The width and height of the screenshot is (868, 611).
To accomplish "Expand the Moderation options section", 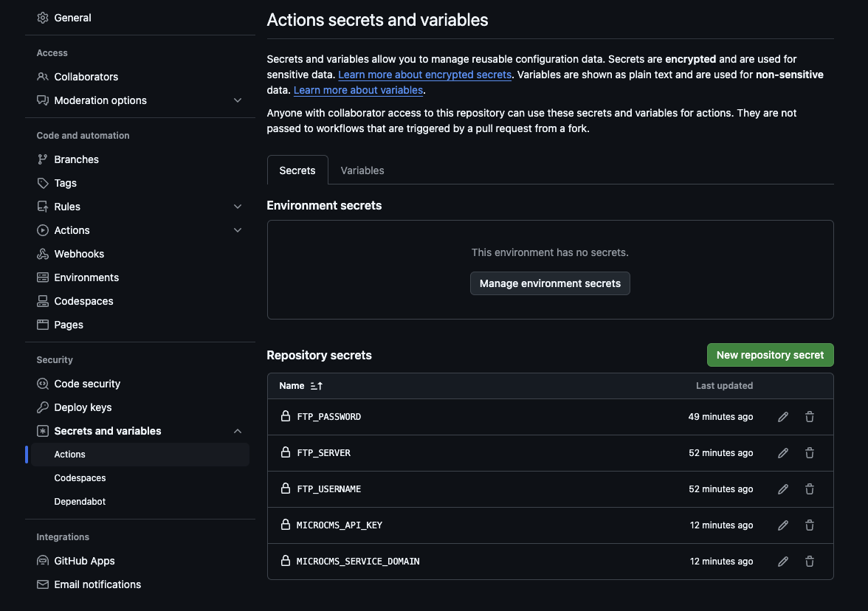I will pos(238,100).
